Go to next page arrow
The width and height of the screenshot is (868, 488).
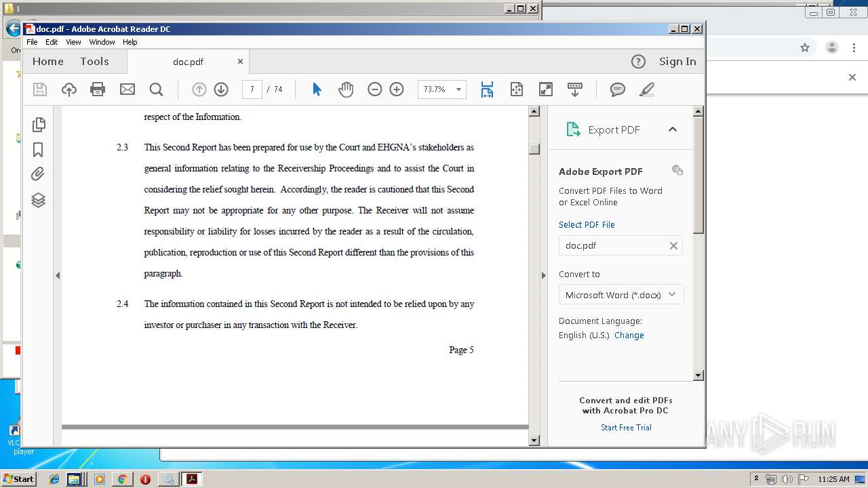click(x=220, y=89)
